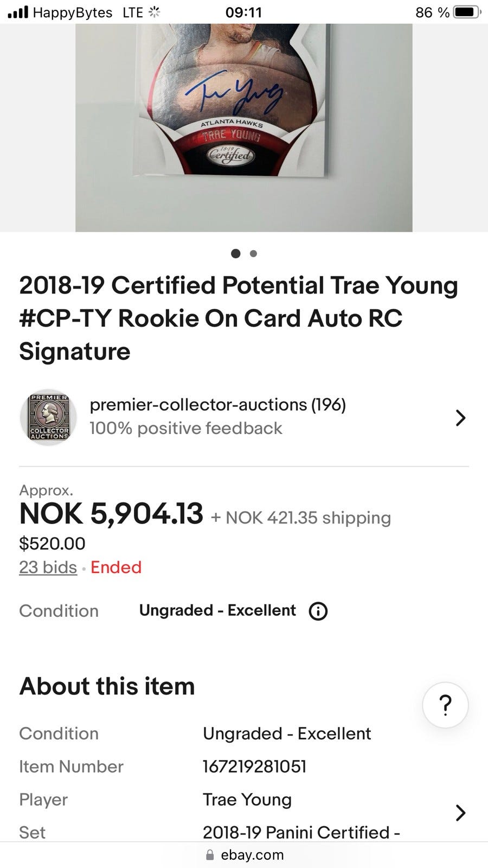This screenshot has height=868, width=488.
Task: Open the 23 bids link
Action: [48, 567]
